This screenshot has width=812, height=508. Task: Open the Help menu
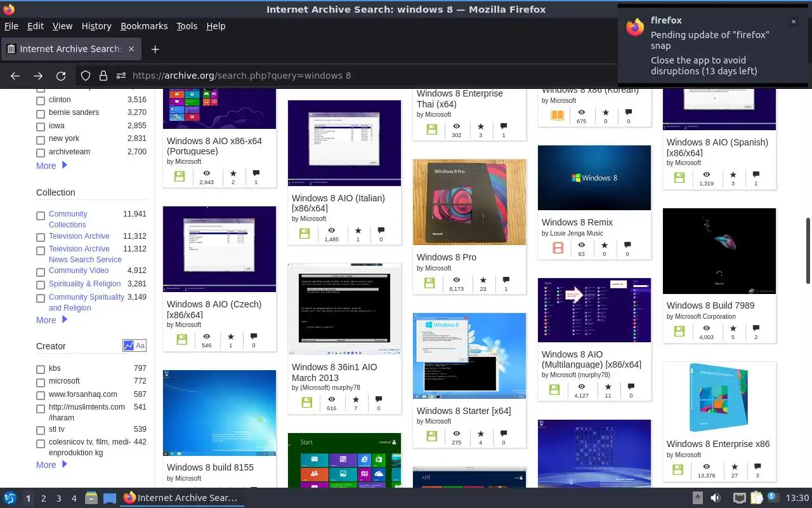pyautogui.click(x=216, y=26)
